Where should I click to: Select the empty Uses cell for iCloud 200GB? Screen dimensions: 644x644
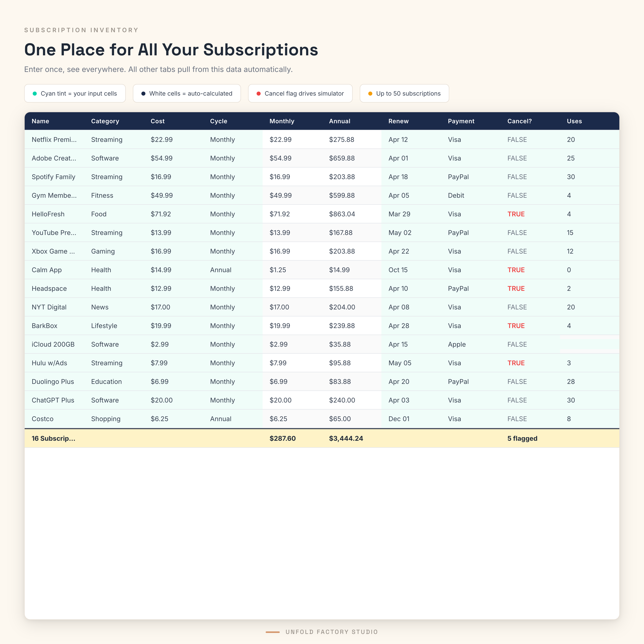coord(589,344)
